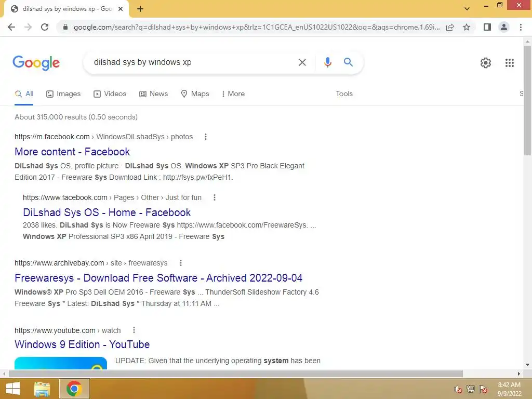Open options for youtube.com result
This screenshot has width=532, height=399.
pyautogui.click(x=134, y=330)
